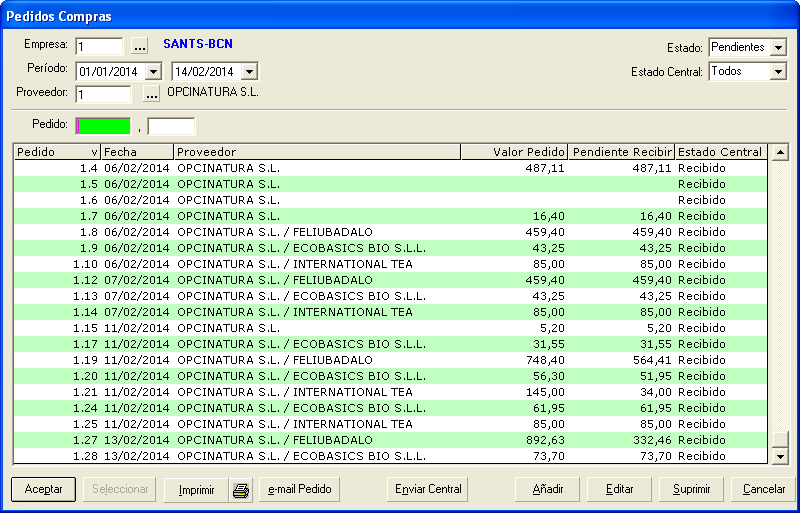Image resolution: width=800 pixels, height=513 pixels.
Task: Select order row 1.27 FELIUBADALO
Action: pos(390,440)
